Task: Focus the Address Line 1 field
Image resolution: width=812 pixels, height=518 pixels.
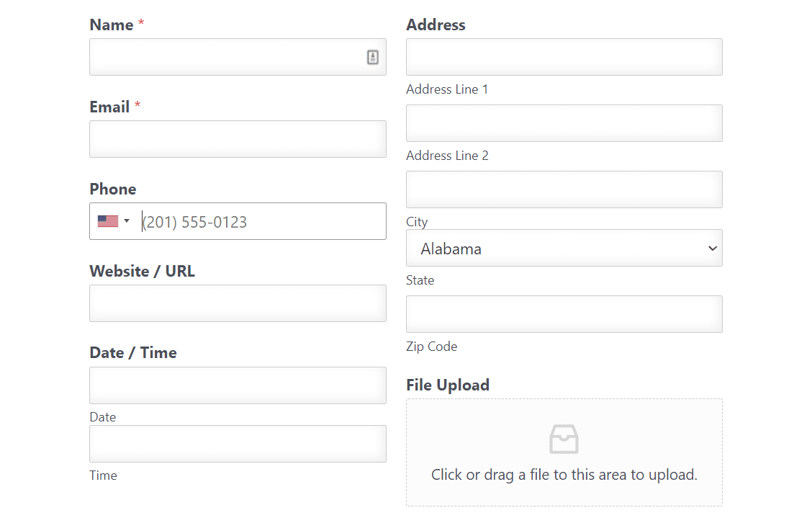Action: coord(564,57)
